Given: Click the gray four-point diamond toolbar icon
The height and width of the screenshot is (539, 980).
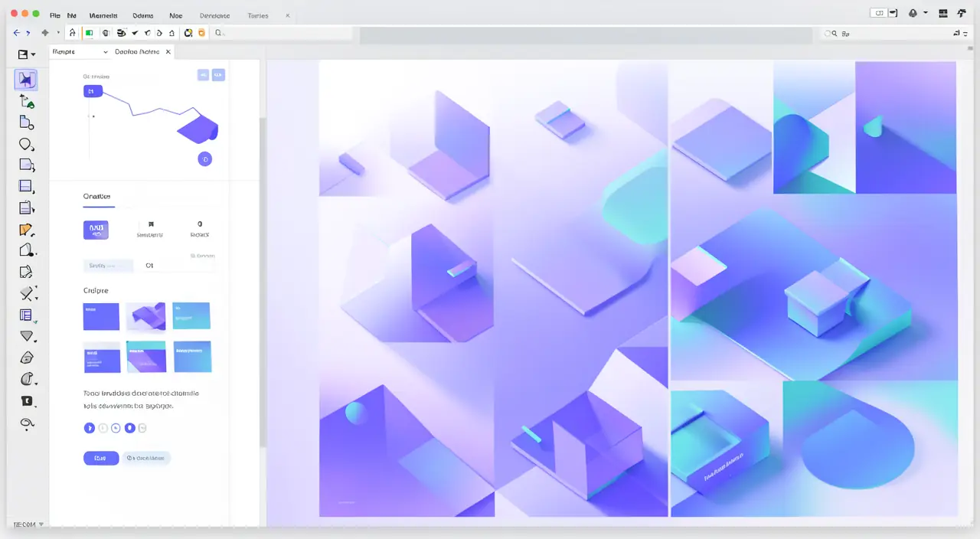Looking at the screenshot, I should tap(45, 33).
